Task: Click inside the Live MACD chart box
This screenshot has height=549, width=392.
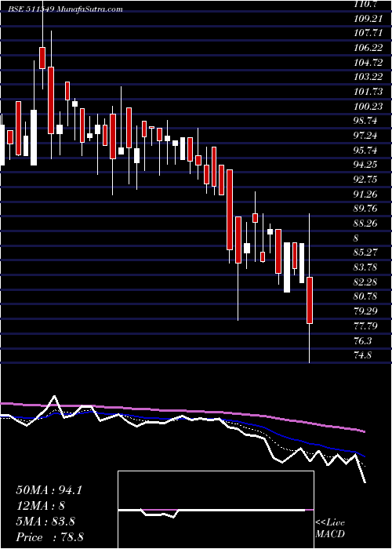Action: [x=216, y=510]
